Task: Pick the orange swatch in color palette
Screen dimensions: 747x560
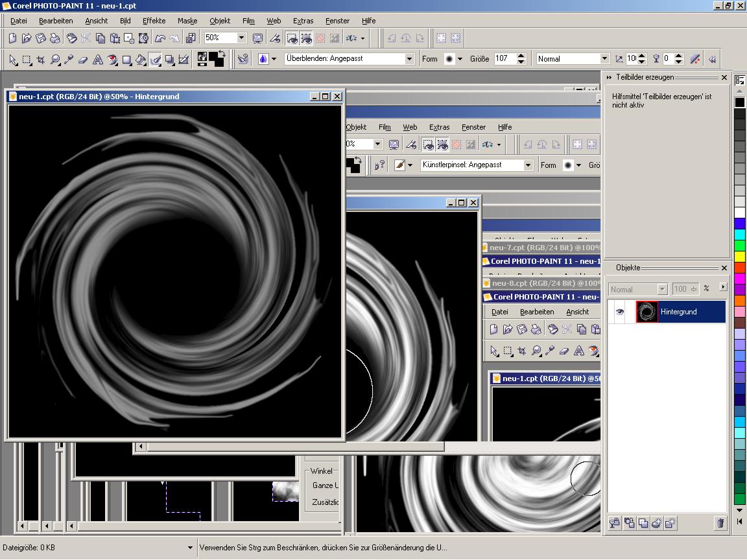Action: [740, 301]
